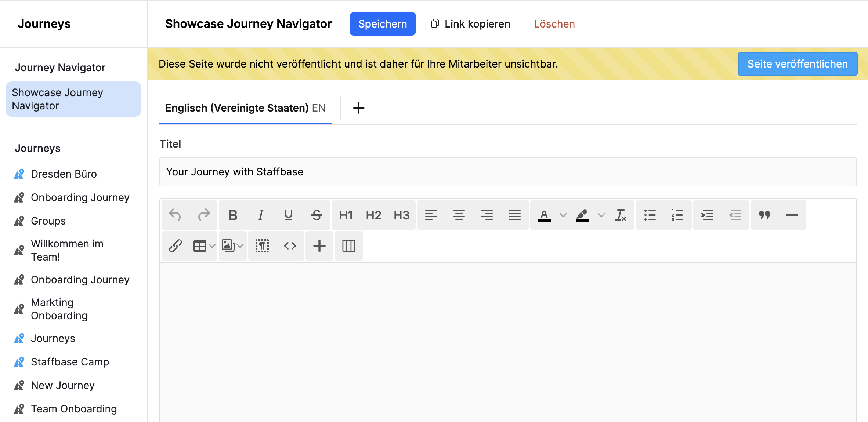
Task: Open highlight color dropdown arrow
Action: (x=601, y=215)
